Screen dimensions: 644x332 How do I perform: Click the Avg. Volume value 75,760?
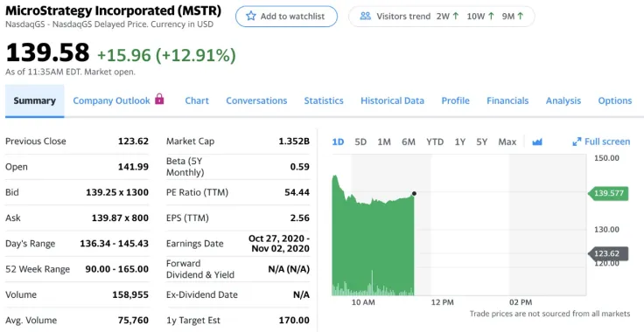tap(133, 320)
